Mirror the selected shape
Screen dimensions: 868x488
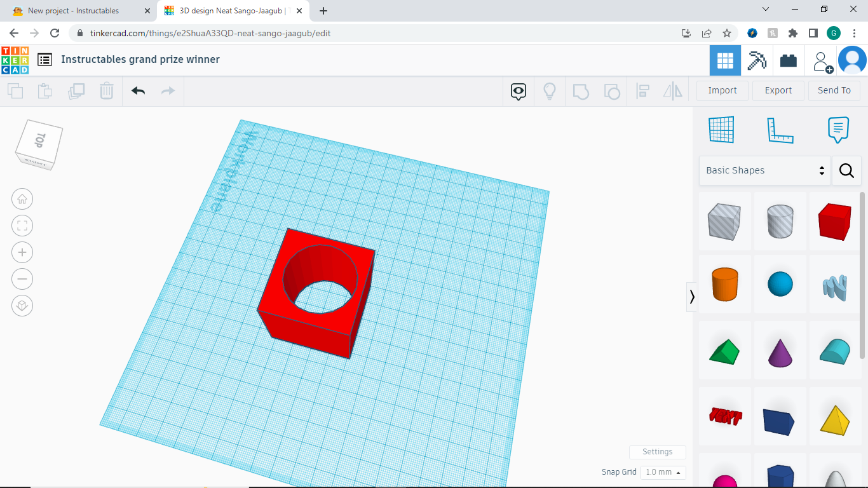(x=673, y=91)
